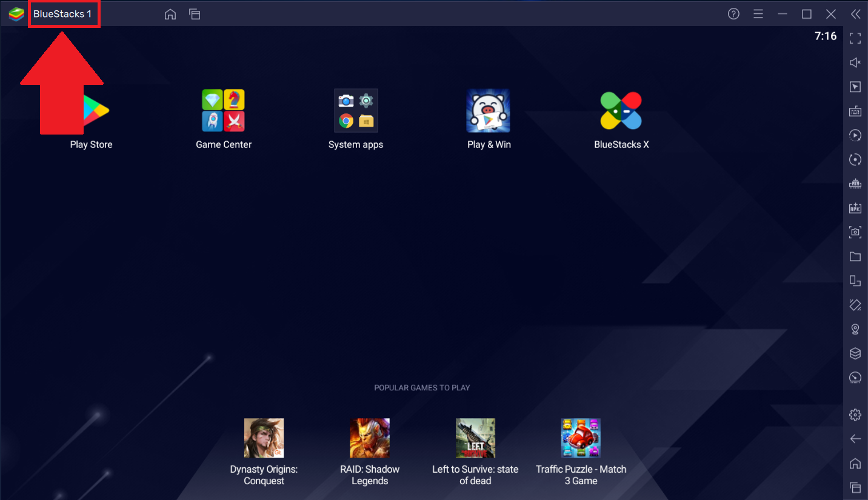Screen dimensions: 868x500
Task: Open the multi-instance manager layers icon
Action: (855, 353)
